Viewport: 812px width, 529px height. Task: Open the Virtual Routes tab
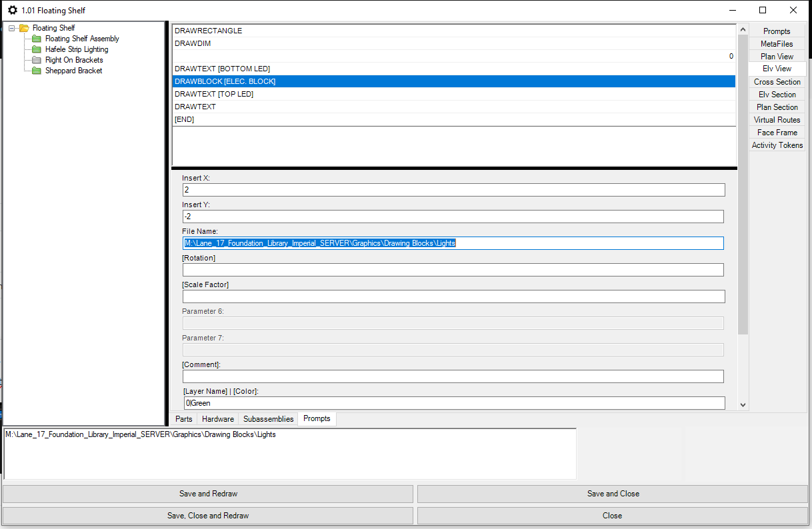tap(777, 120)
